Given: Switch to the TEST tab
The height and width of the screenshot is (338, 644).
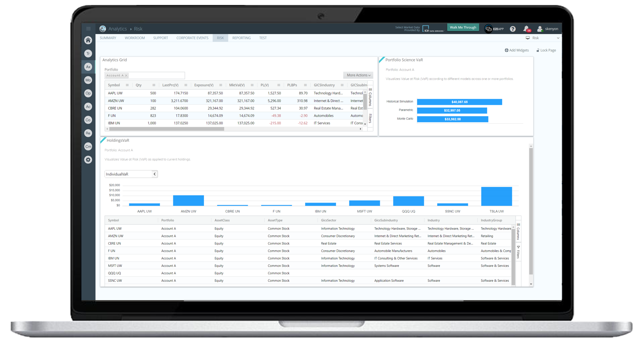Looking at the screenshot, I should pyautogui.click(x=263, y=38).
